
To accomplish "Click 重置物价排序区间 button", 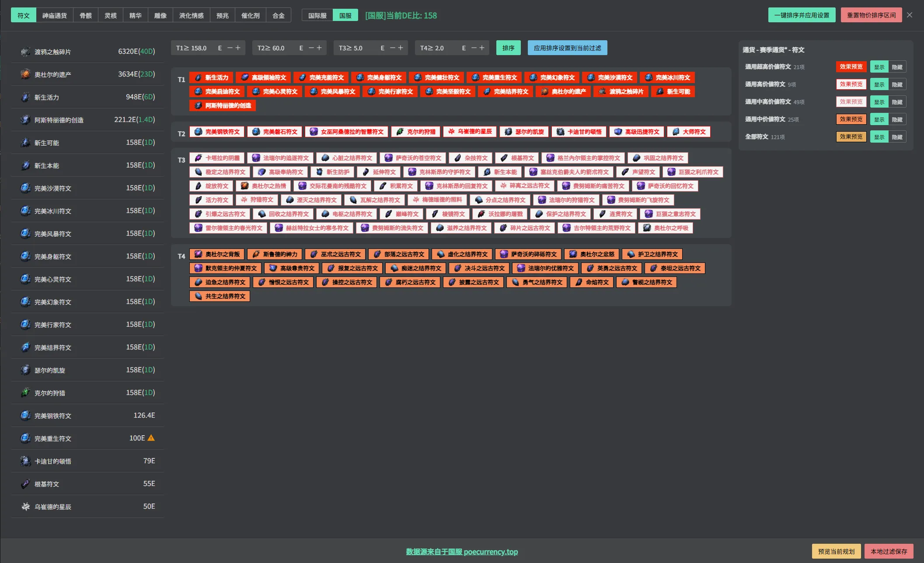I will 871,15.
